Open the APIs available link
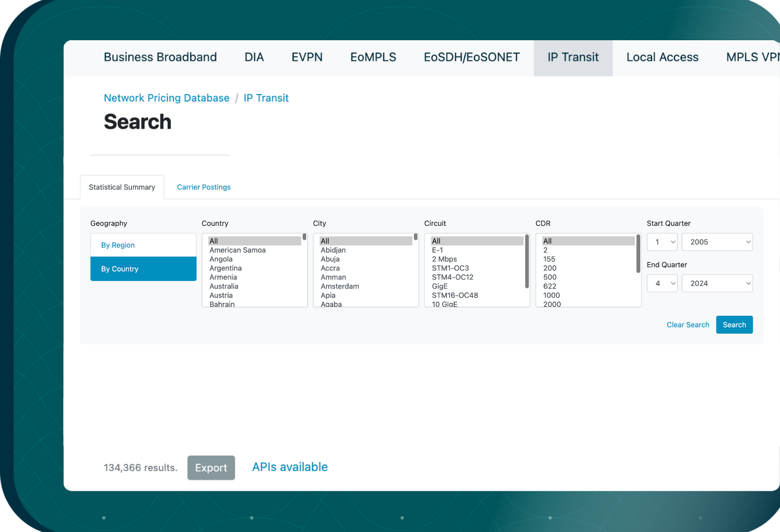The width and height of the screenshot is (780, 532). coord(289,467)
